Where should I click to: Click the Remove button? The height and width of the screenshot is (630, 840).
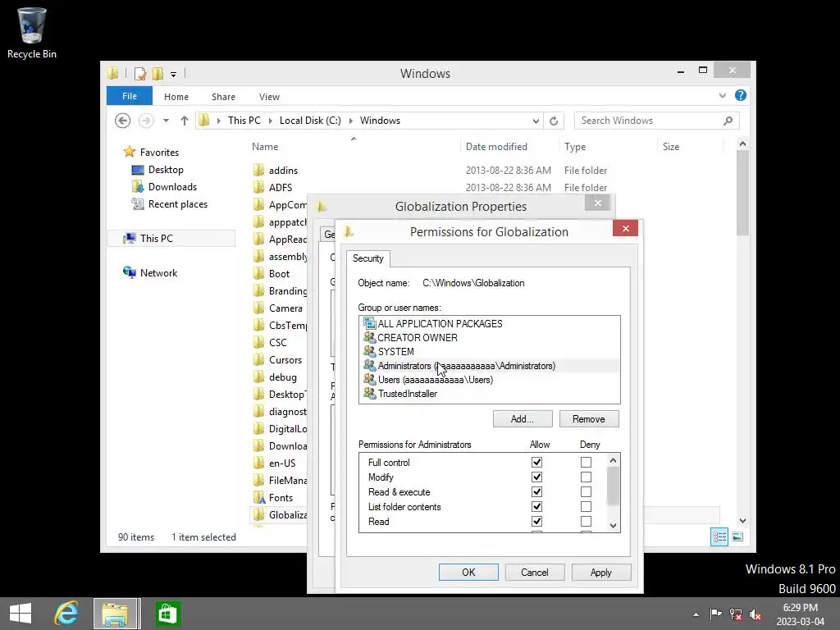pos(589,419)
